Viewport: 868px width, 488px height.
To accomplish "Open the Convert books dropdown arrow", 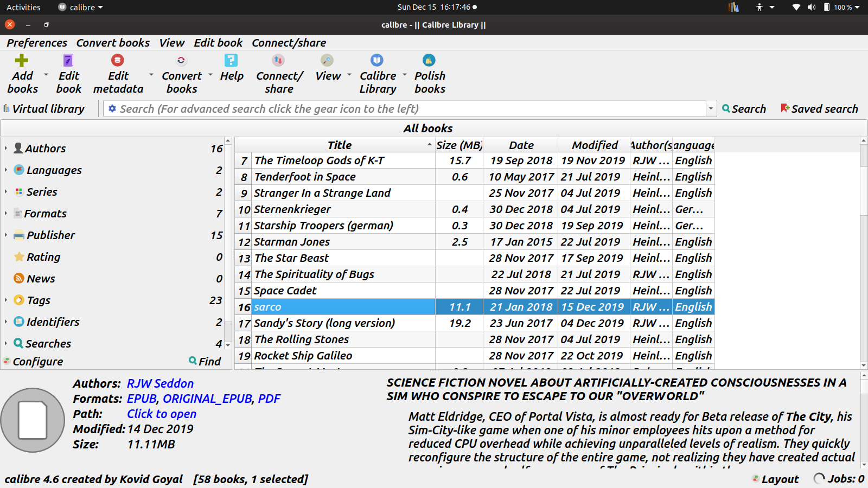I will (x=210, y=75).
